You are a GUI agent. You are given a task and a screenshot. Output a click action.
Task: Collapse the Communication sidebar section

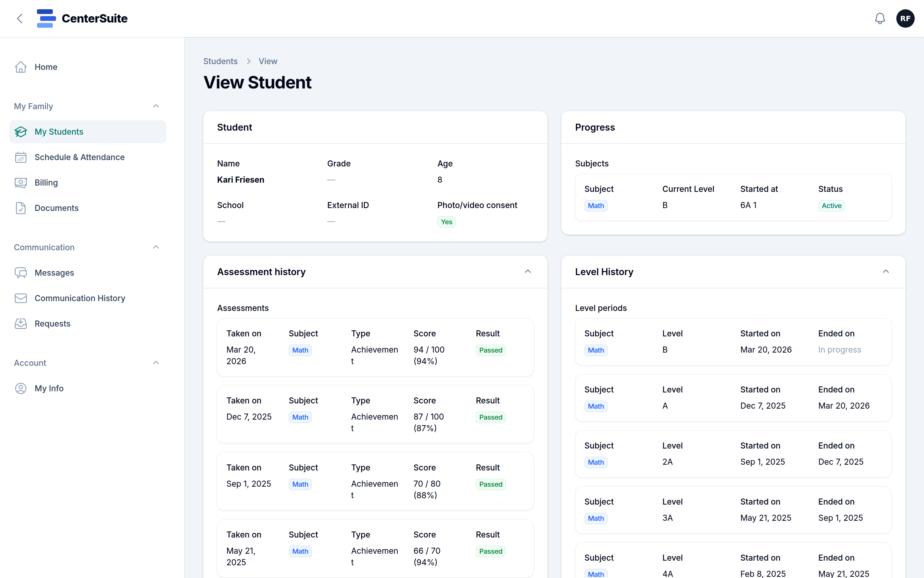coord(156,247)
